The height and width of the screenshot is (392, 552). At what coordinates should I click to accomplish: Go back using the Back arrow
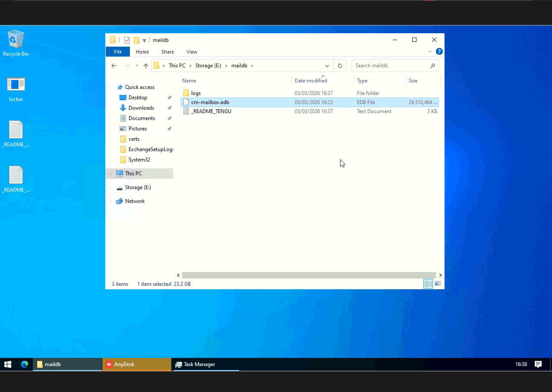click(x=114, y=66)
